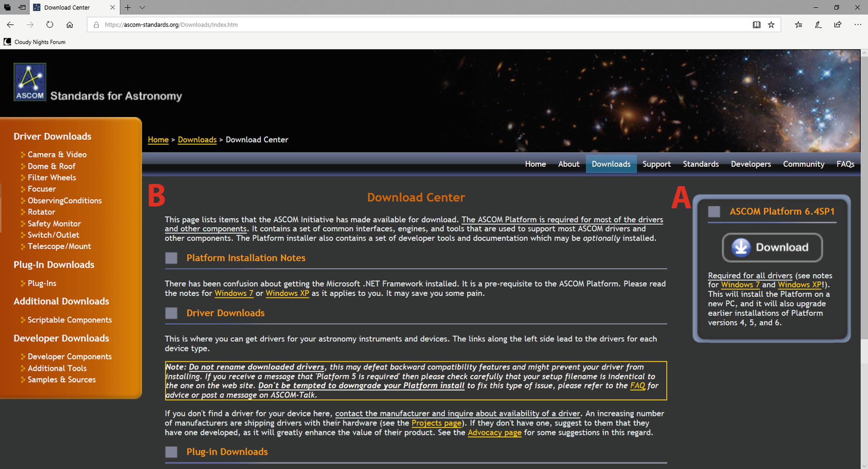Screen dimensions: 868x469
Task: Open About in the navigation bar
Action: click(x=569, y=164)
